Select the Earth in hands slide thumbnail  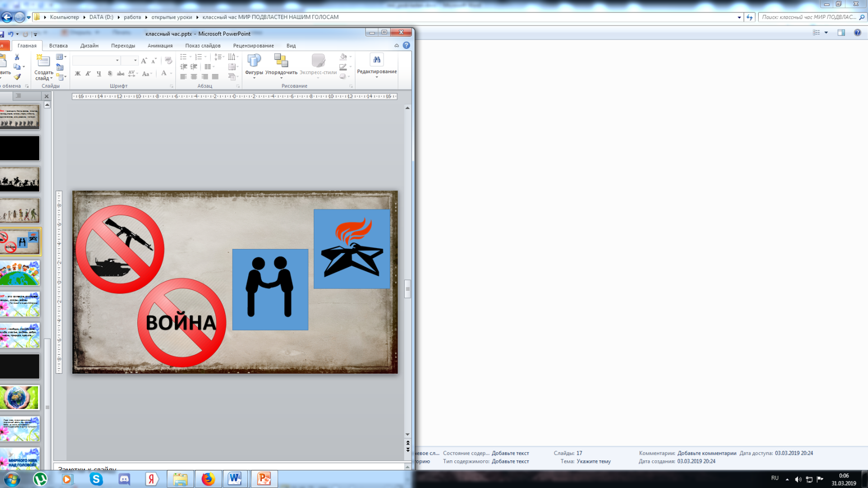(20, 398)
